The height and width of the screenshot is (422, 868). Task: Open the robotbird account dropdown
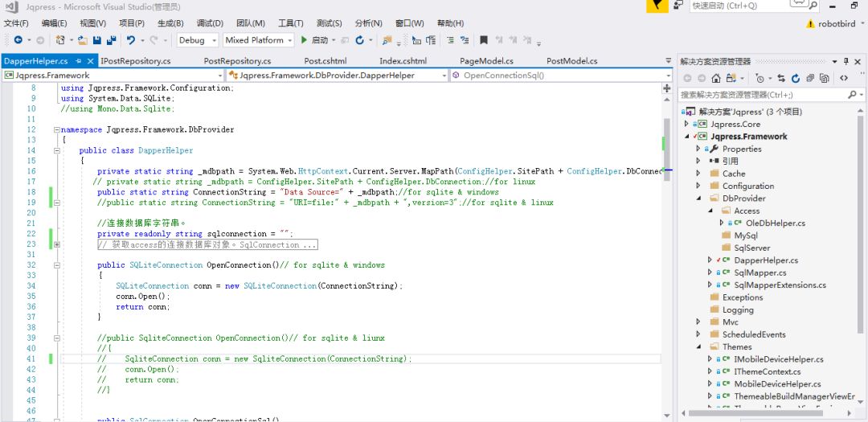coord(862,24)
